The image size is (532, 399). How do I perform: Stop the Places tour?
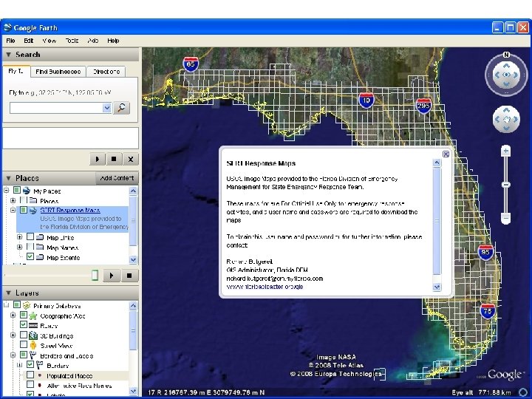[x=129, y=276]
